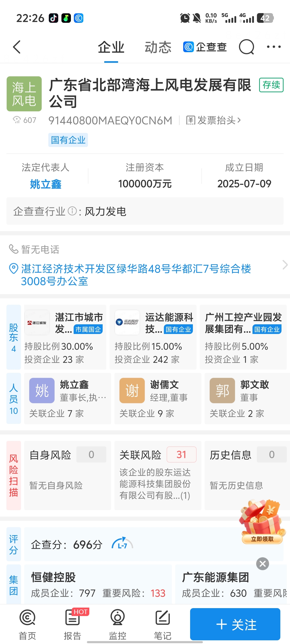This screenshot has width=290, height=644.
Task: Tap the green 海上风电 company logo
Action: click(24, 94)
